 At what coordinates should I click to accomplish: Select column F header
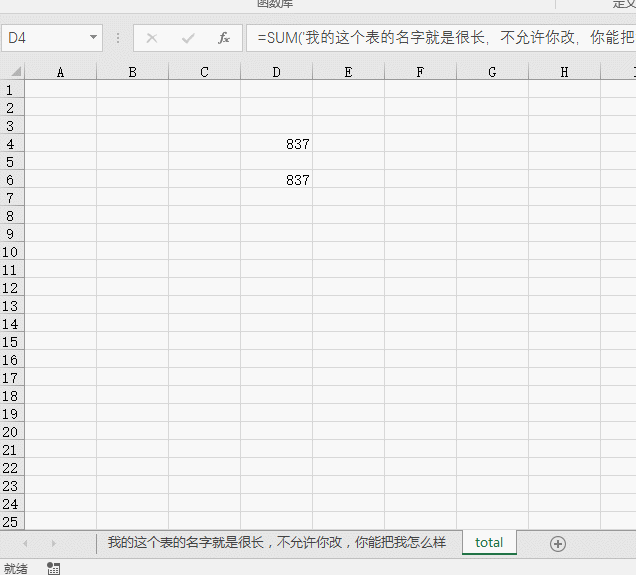[421, 72]
